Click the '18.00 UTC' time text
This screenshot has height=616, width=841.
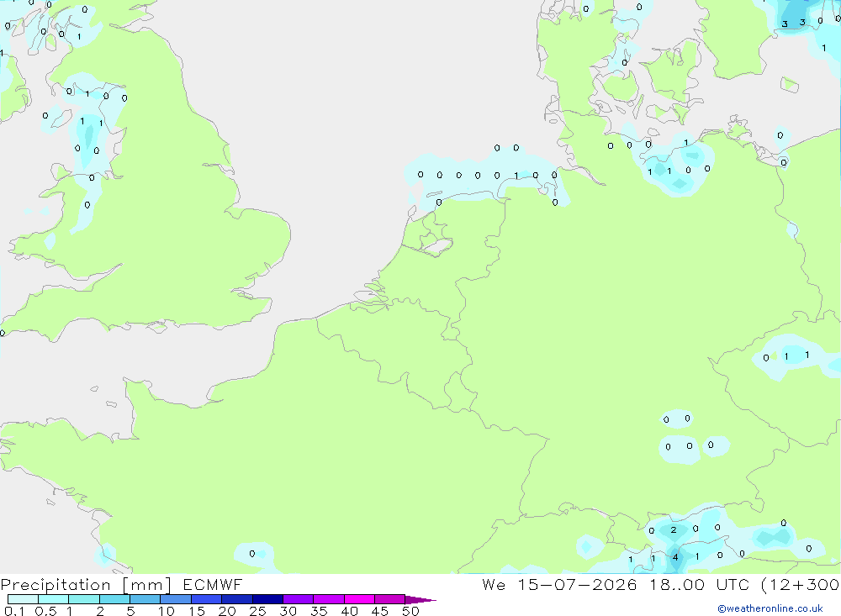[700, 584]
